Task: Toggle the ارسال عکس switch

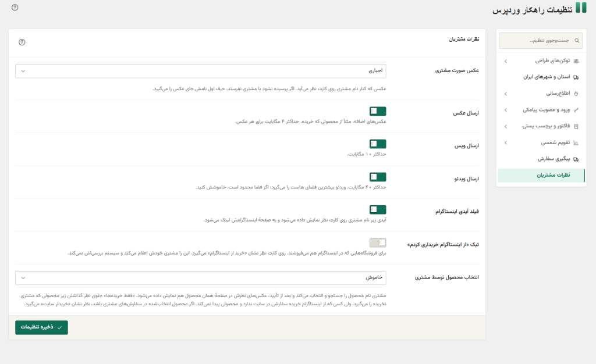Action: coord(378,111)
